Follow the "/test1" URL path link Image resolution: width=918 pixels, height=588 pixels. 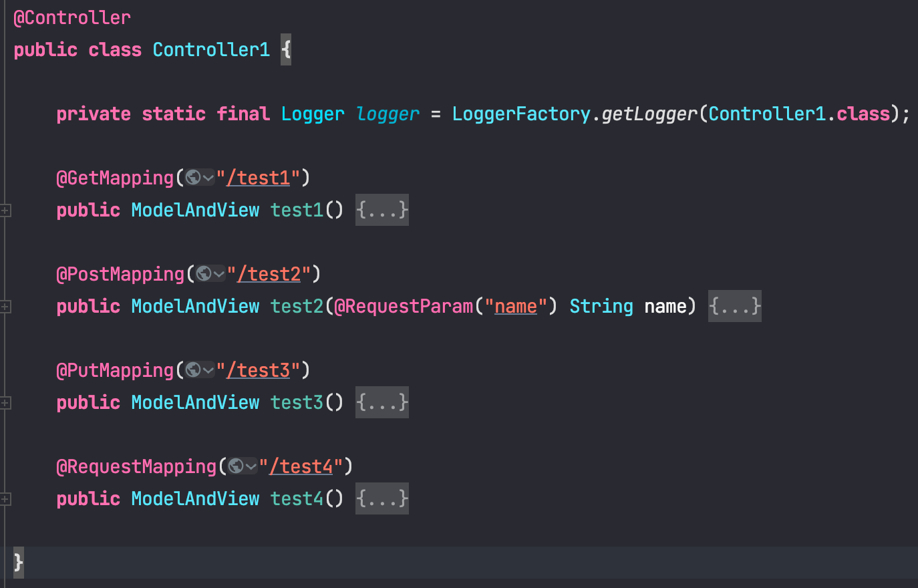259,178
